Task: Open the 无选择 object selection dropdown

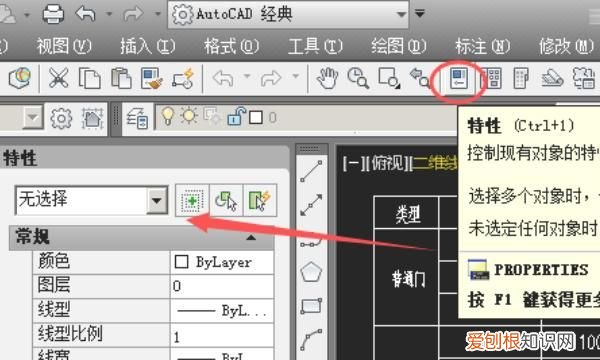Action: coord(157,200)
